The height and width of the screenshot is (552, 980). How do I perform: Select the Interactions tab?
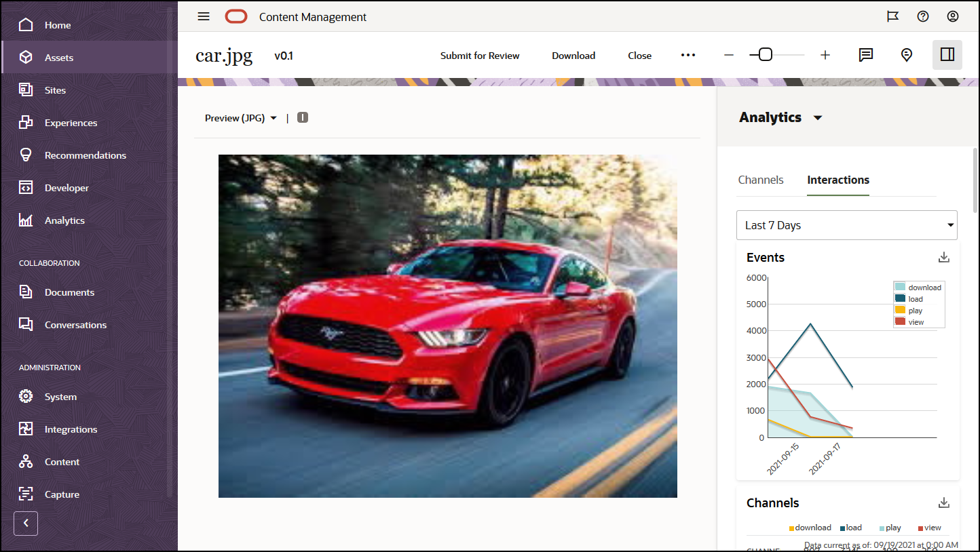coord(838,180)
